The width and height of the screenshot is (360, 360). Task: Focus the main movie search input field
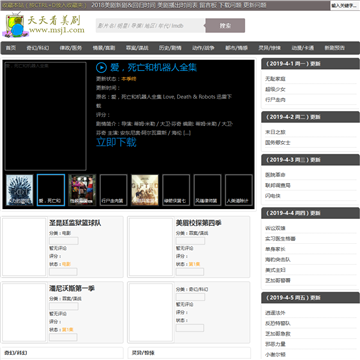click(150, 26)
